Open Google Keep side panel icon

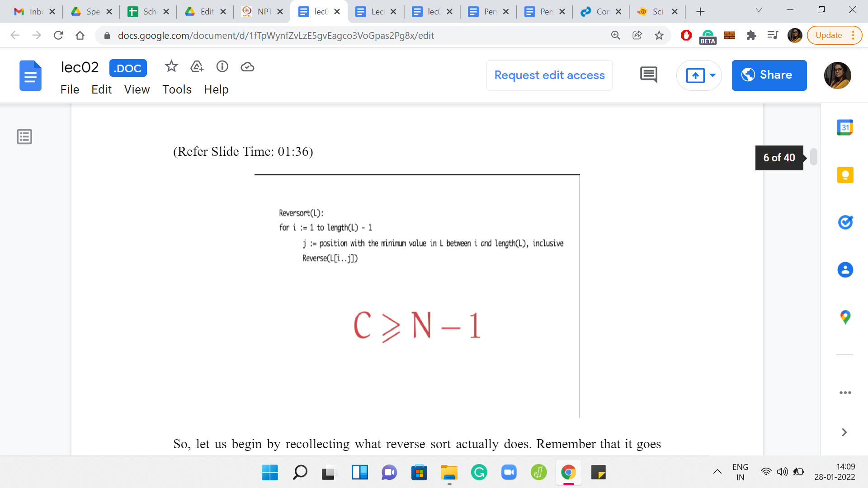(845, 175)
